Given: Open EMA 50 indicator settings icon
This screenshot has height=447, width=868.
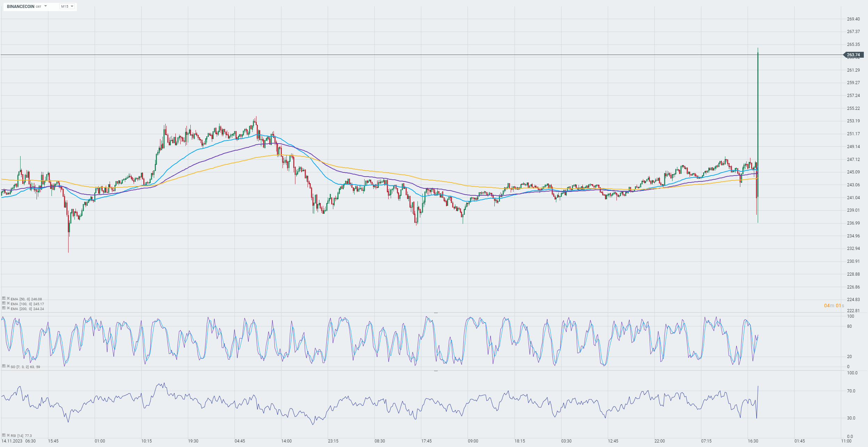Looking at the screenshot, I should [4, 298].
